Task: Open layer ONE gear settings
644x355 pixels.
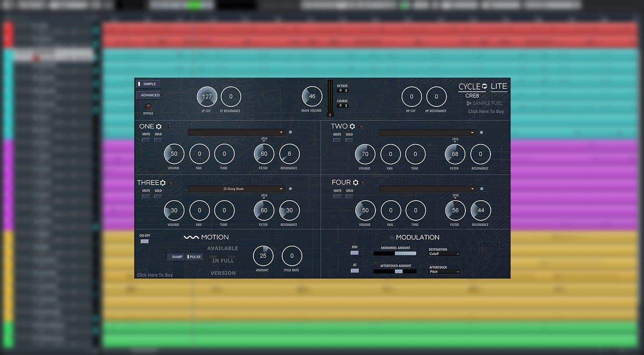Action: [158, 127]
